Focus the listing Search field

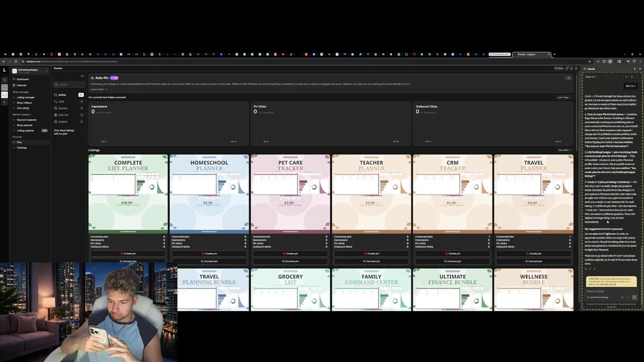pos(69,84)
